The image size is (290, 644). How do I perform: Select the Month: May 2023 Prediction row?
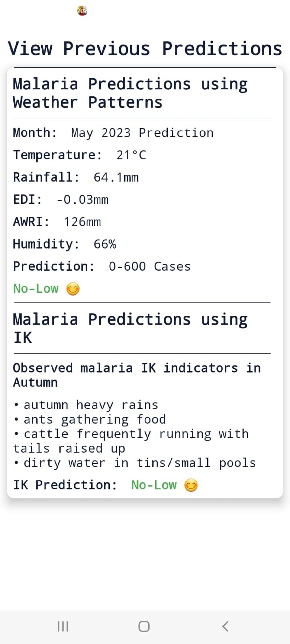point(113,133)
